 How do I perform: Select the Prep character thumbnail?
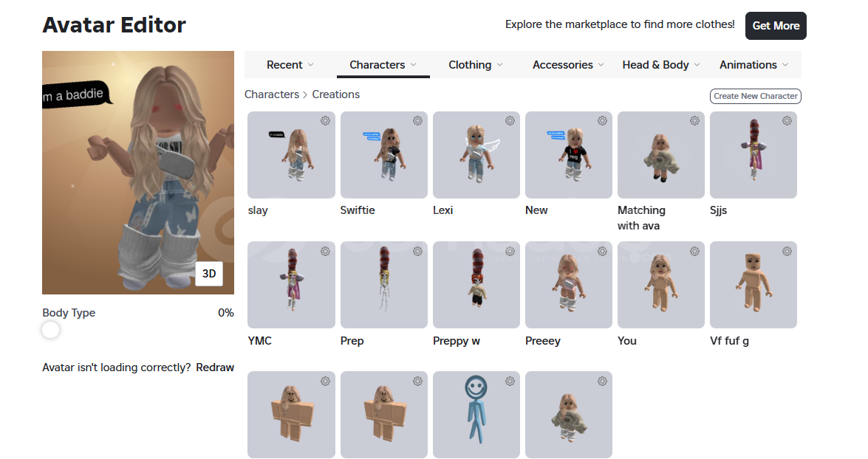pos(383,285)
